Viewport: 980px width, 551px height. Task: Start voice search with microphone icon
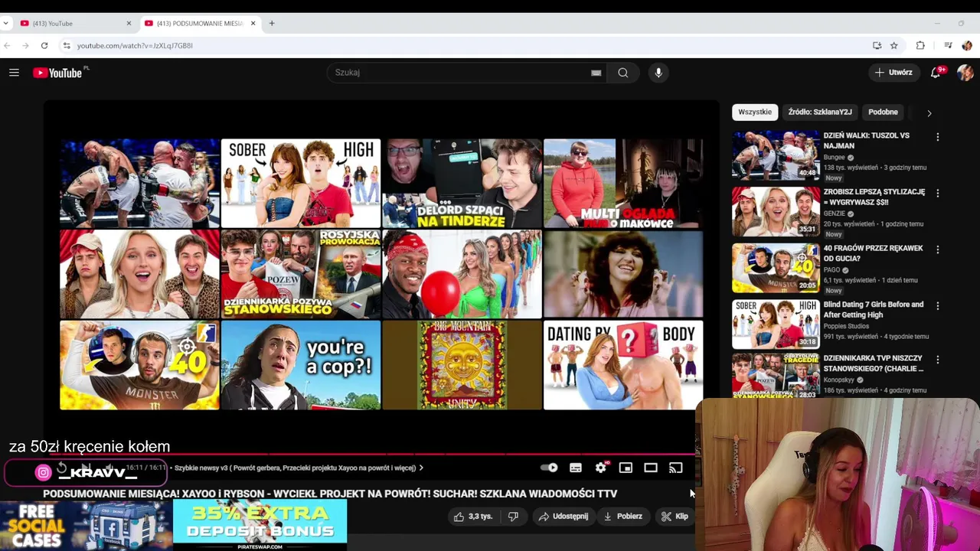coord(658,73)
